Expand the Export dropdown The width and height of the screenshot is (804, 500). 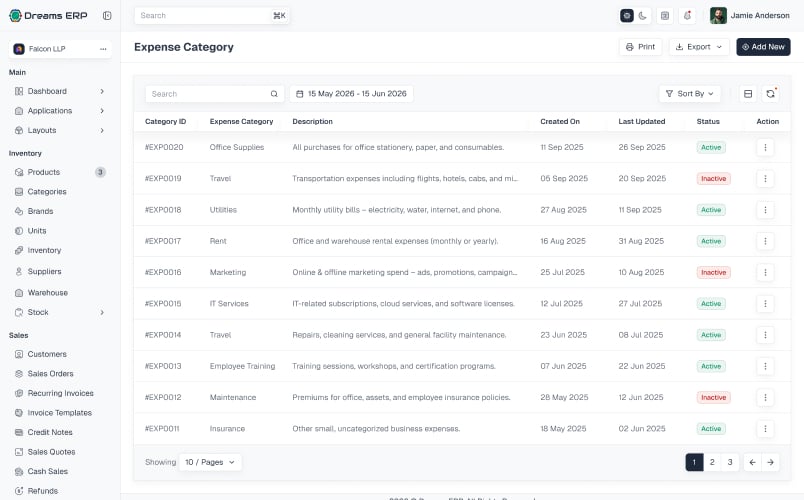(699, 47)
